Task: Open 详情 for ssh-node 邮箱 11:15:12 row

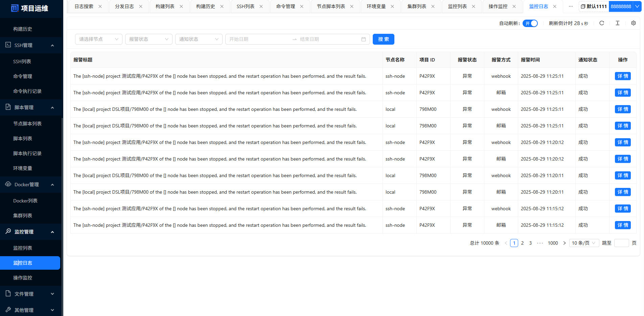Action: [623, 225]
